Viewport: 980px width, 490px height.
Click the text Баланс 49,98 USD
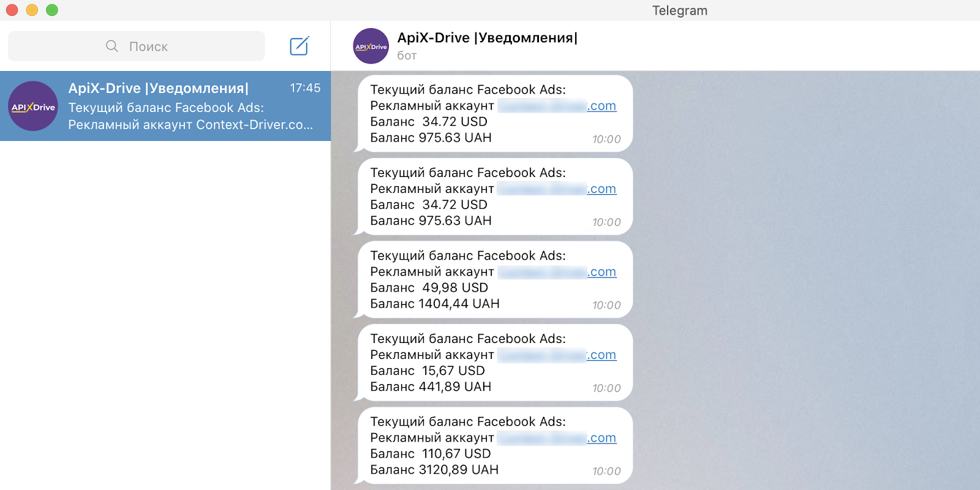429,288
